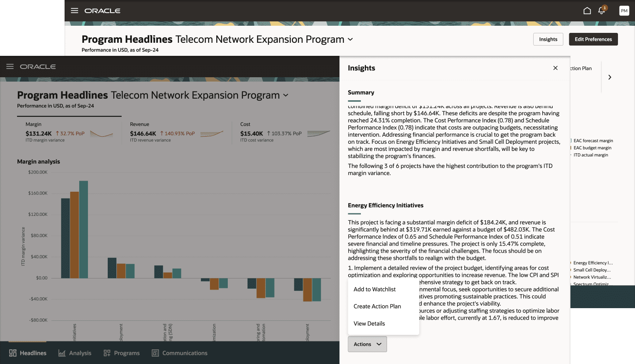Open the notifications bell
Image resolution: width=635 pixels, height=364 pixels.
pos(601,11)
